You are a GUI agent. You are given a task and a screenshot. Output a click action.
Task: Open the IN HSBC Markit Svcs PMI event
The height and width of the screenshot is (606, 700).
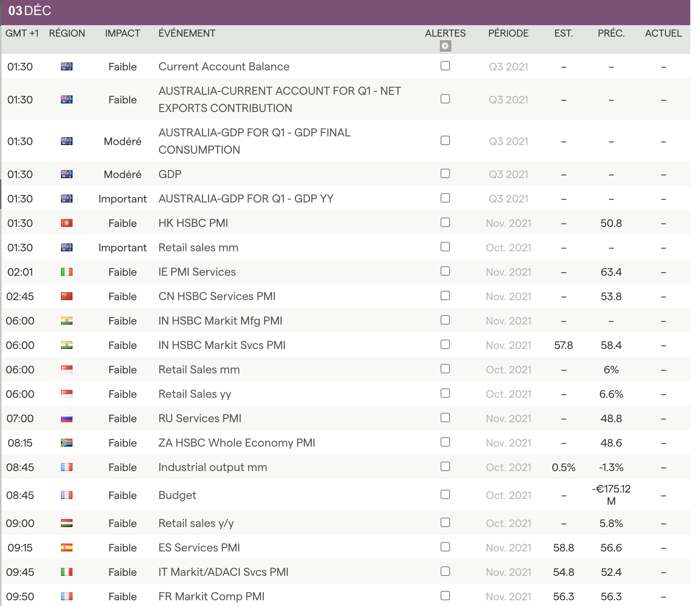222,345
